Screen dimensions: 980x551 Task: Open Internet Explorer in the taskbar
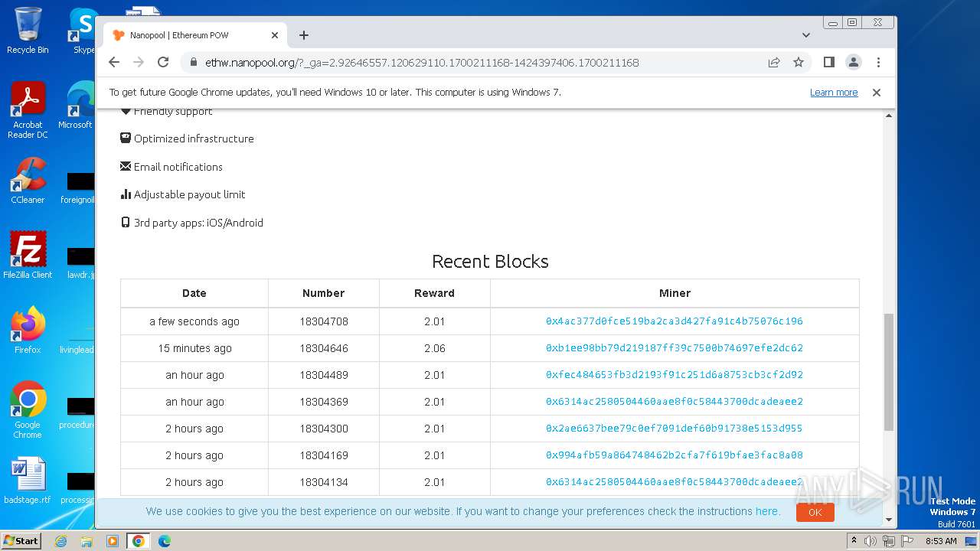tap(60, 541)
